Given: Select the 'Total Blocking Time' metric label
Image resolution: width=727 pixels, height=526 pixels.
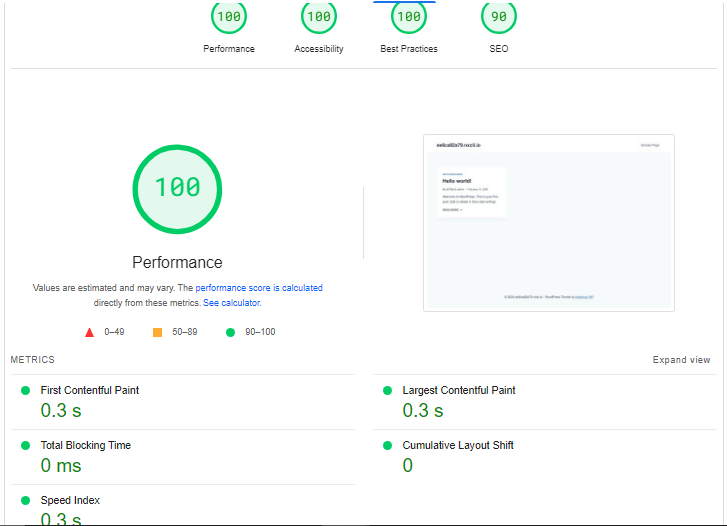Looking at the screenshot, I should click(85, 445).
